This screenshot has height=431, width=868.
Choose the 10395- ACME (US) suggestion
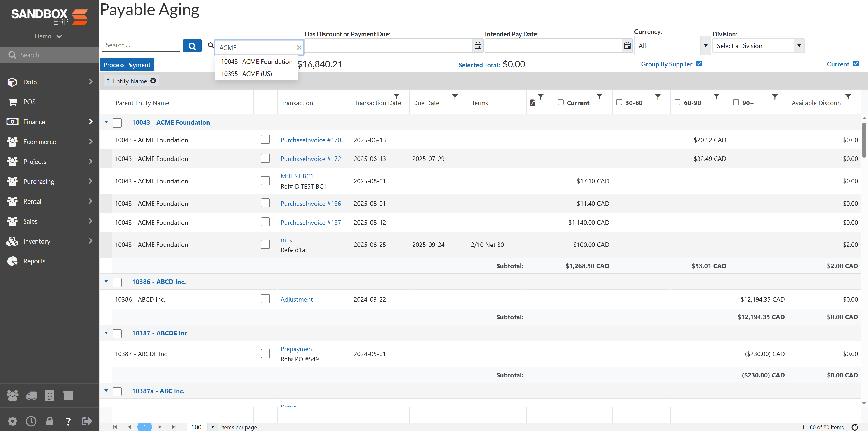click(256, 74)
